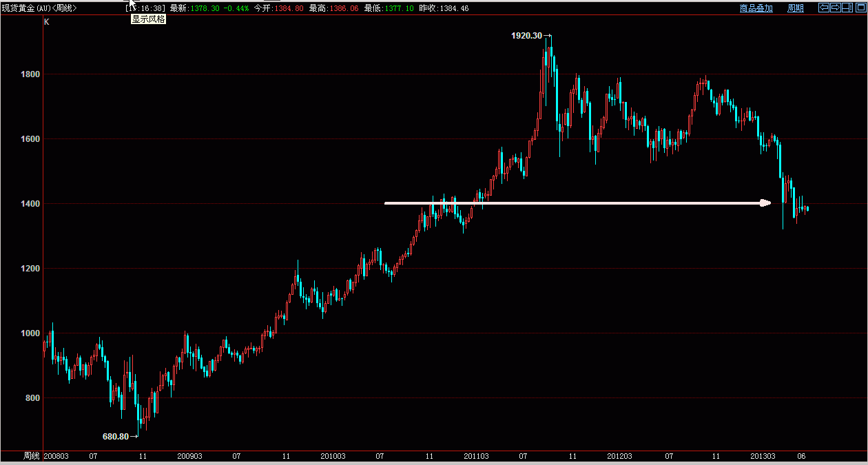Click the K indicator label

click(x=47, y=22)
